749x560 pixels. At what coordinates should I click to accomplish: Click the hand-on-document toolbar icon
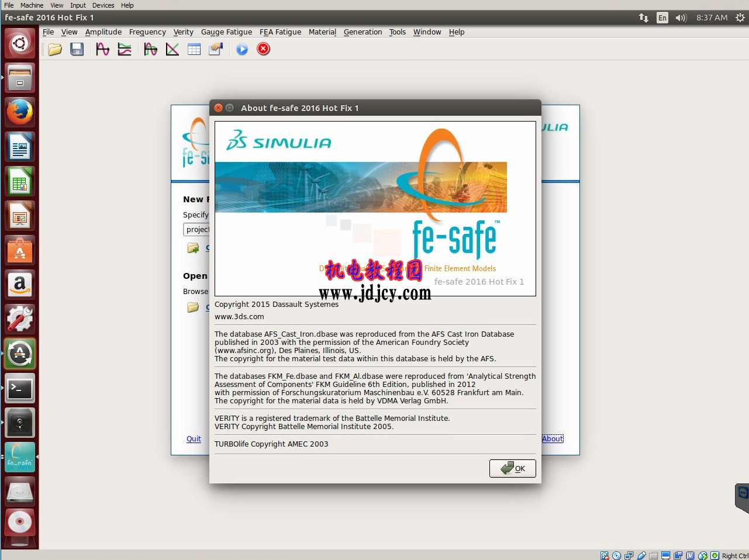click(x=216, y=50)
